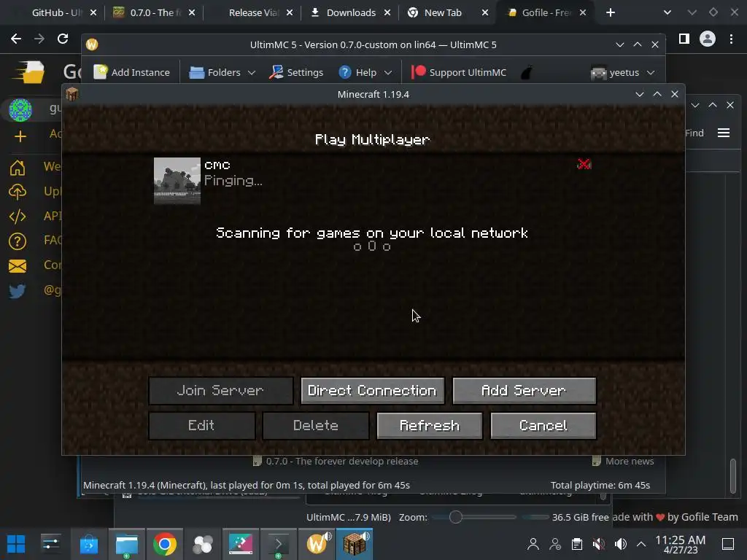
Task: Expand the browser tab search chevron
Action: 667,13
